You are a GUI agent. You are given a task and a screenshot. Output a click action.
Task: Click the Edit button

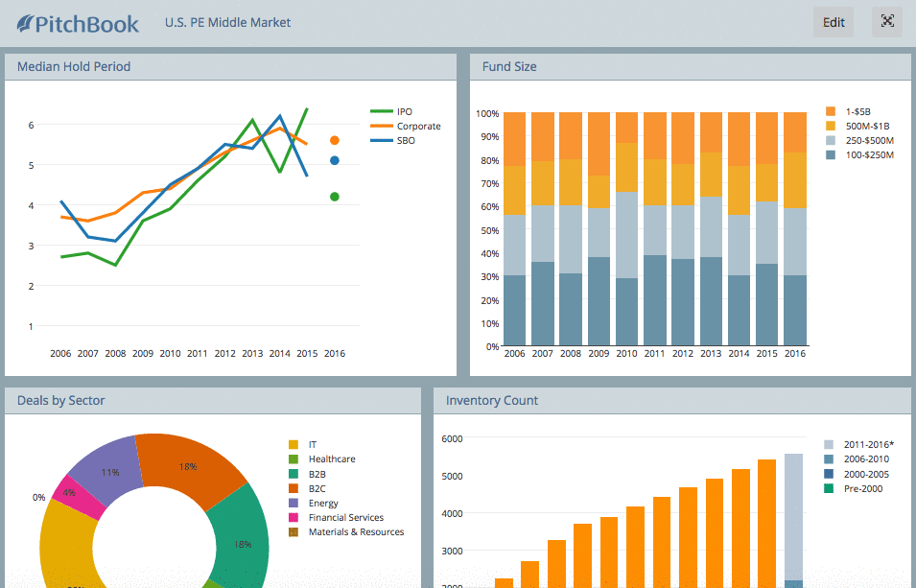tap(833, 21)
